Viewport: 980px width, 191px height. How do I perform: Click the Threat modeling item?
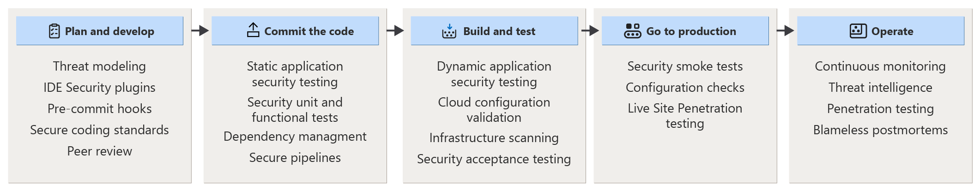(99, 66)
